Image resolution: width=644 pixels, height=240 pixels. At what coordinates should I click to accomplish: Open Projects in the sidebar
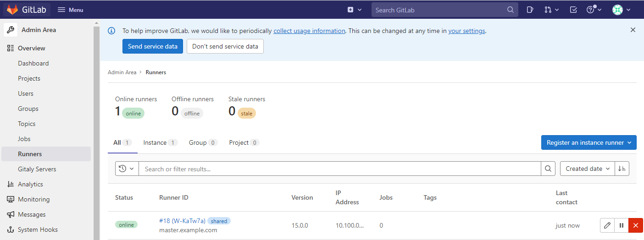(29, 78)
